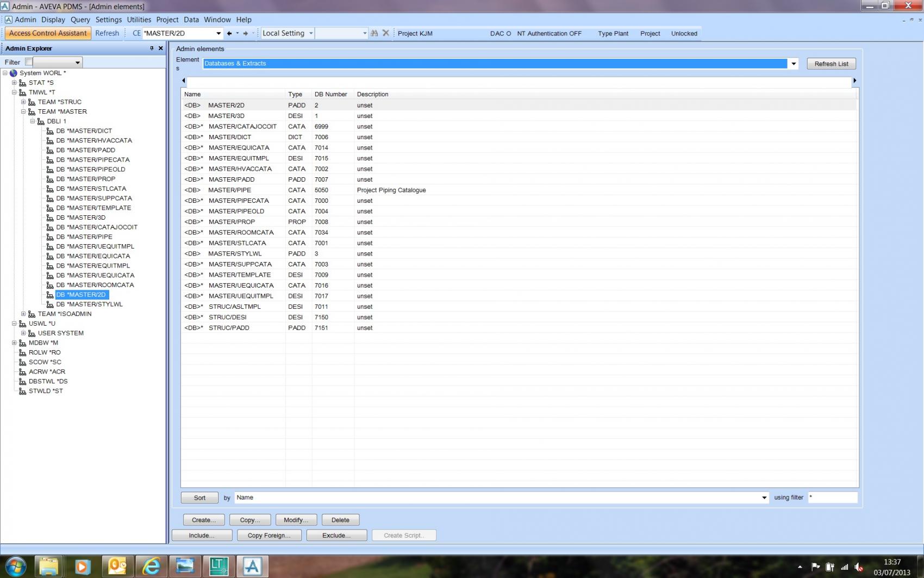Click the Refresh toolbar item
Image resolution: width=924 pixels, height=578 pixels.
[107, 33]
